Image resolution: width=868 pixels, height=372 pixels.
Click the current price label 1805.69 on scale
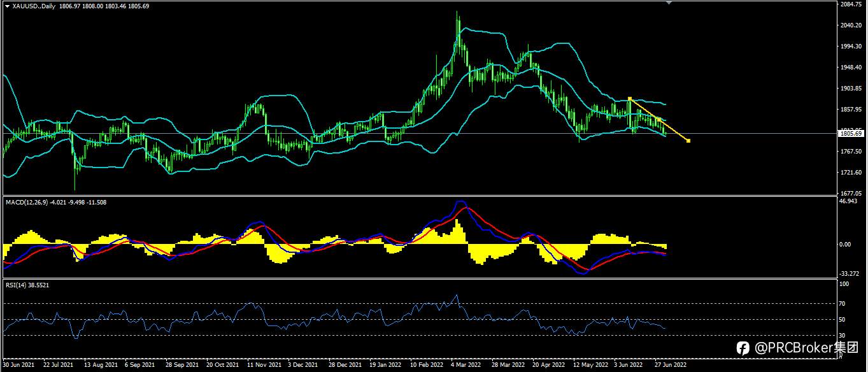click(x=851, y=134)
